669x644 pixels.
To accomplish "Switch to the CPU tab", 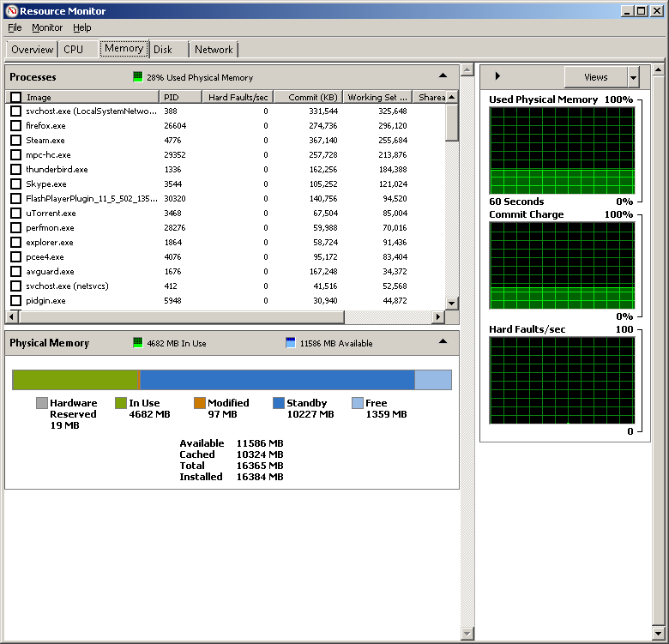I will (74, 50).
